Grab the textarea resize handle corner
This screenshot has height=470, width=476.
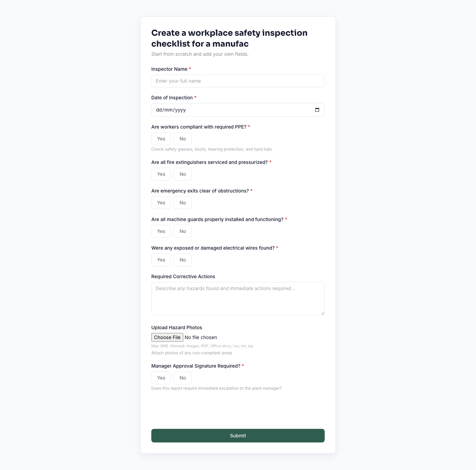click(323, 313)
